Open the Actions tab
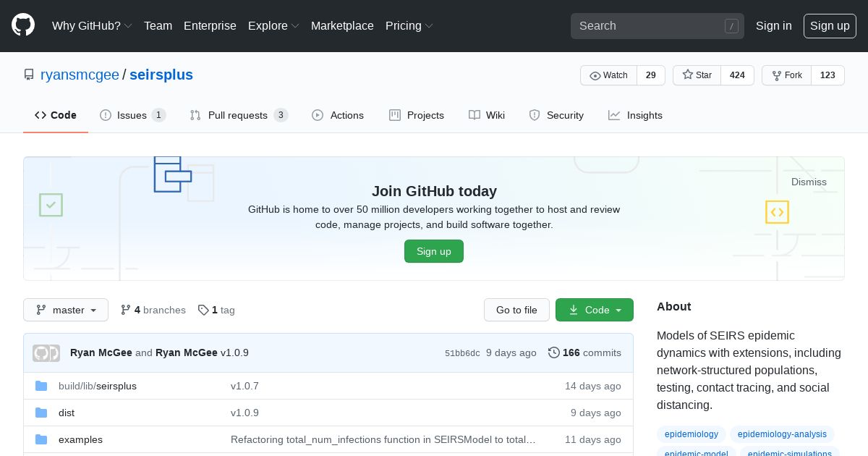Screen dimensions: 868x456 coord(338,115)
